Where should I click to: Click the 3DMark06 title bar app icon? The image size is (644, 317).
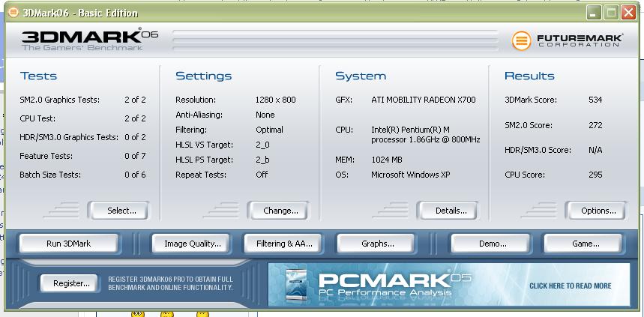(x=13, y=12)
